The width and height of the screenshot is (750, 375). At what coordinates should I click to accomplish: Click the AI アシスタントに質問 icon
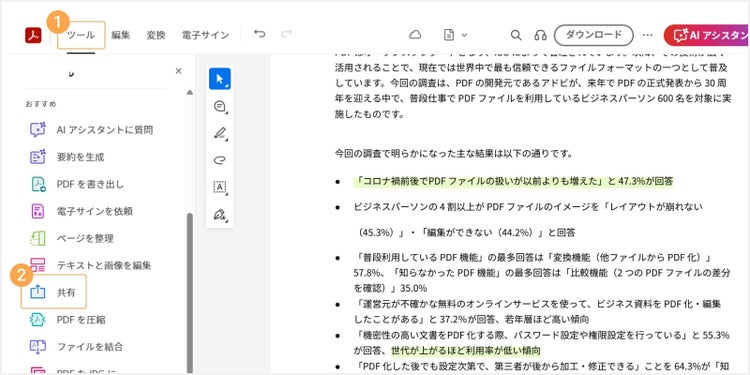click(x=38, y=130)
